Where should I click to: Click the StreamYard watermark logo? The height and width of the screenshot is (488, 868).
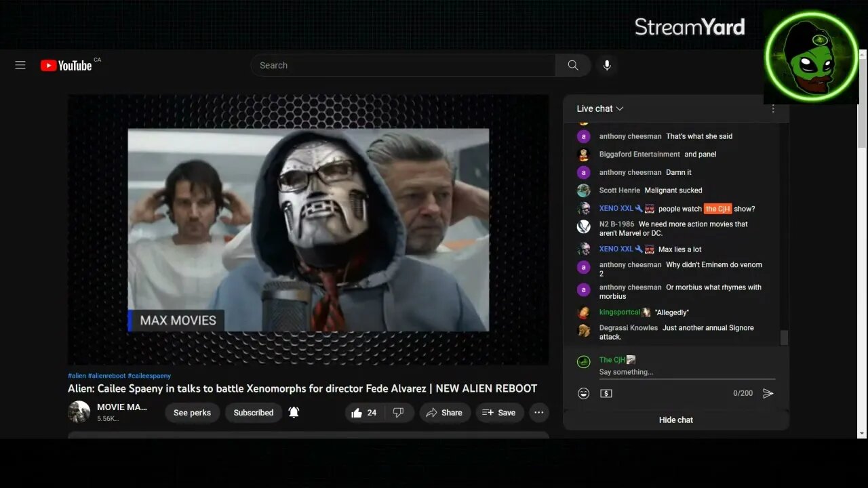click(690, 27)
